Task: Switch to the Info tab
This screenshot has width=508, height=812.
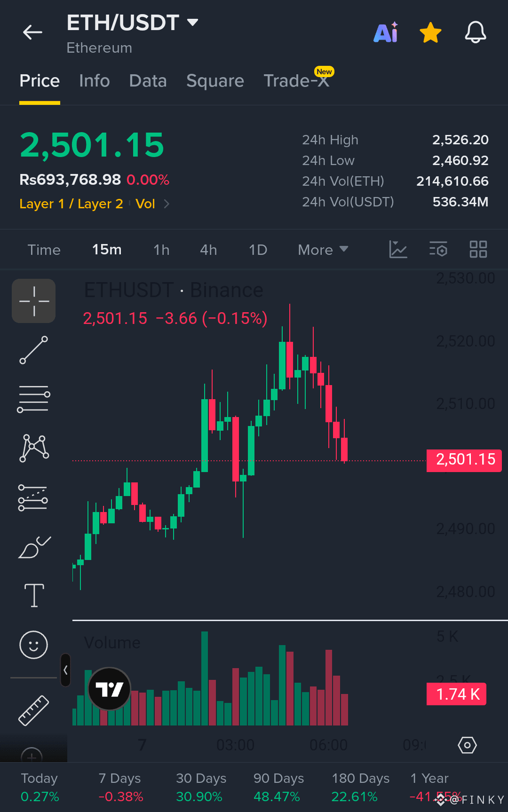Action: [95, 81]
